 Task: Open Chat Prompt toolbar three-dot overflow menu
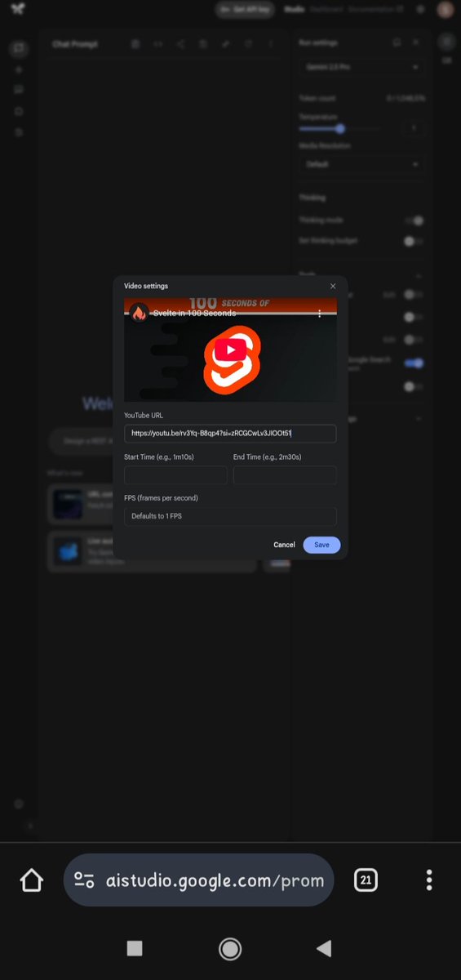pos(271,43)
